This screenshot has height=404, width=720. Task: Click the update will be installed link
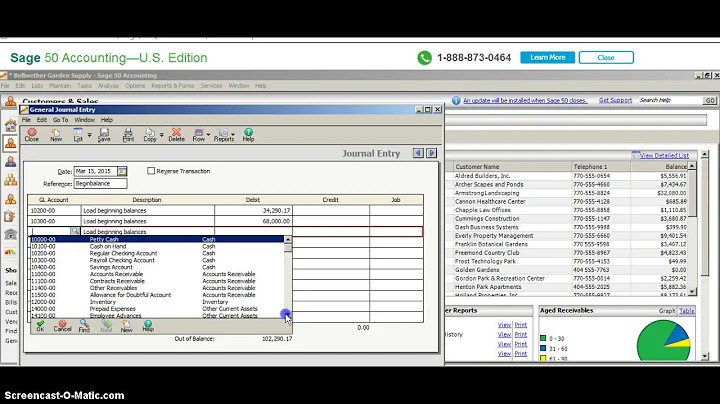525,101
